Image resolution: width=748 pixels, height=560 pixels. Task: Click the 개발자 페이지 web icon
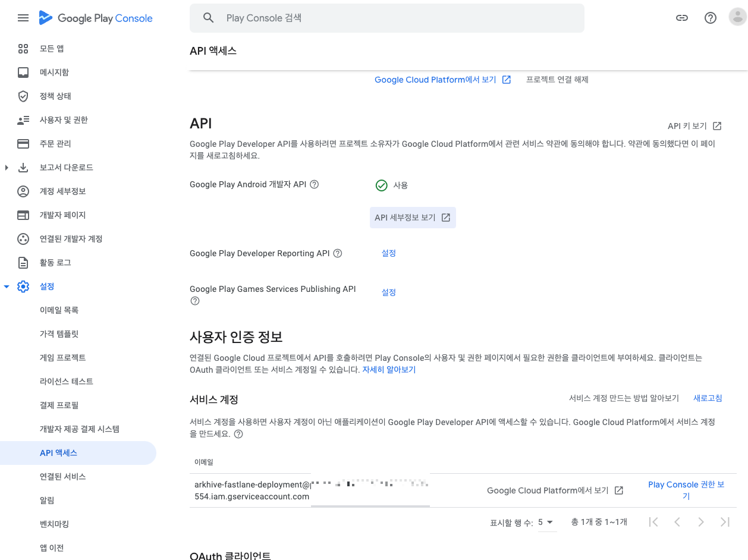click(23, 215)
